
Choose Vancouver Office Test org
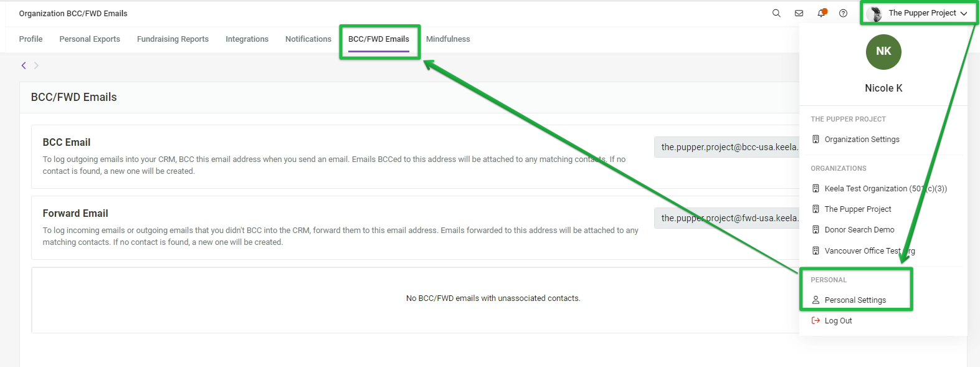pyautogui.click(x=863, y=250)
